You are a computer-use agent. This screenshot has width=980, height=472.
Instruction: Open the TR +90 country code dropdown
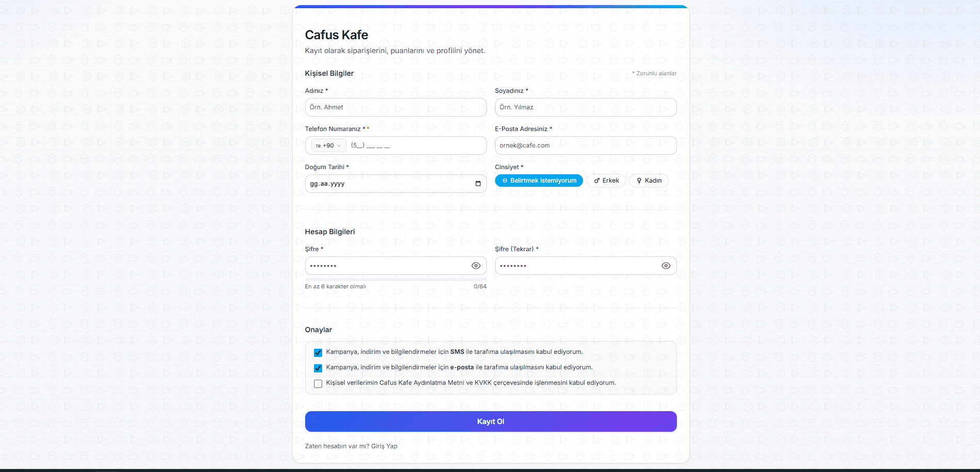coord(328,146)
